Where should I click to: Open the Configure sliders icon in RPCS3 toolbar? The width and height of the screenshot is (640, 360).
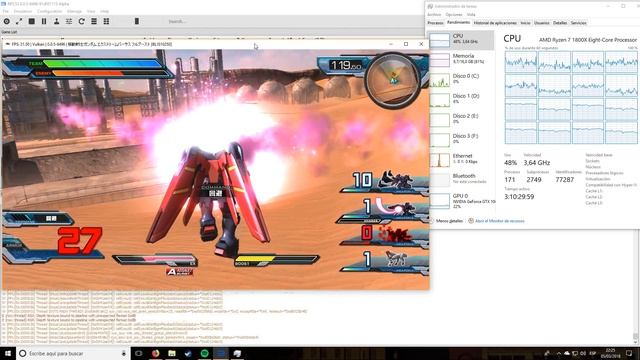(x=69, y=21)
